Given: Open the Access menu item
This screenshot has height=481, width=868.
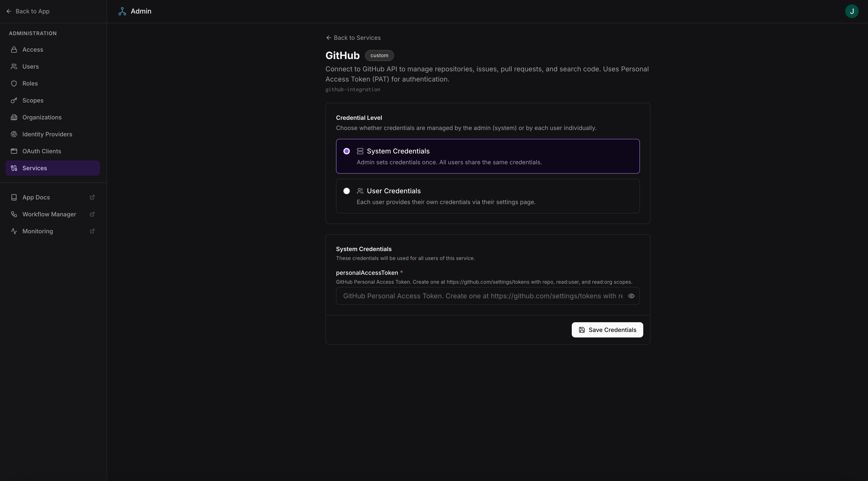Looking at the screenshot, I should (52, 50).
